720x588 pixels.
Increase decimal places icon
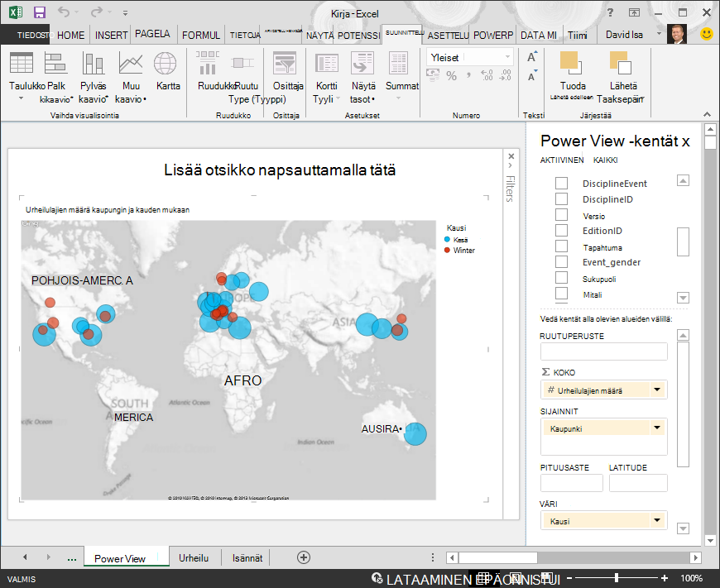487,75
